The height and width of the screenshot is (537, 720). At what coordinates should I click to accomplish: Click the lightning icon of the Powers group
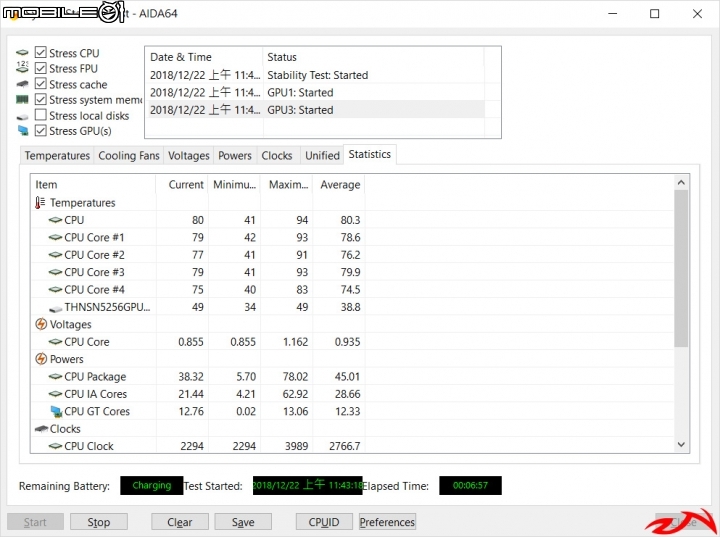coord(41,359)
